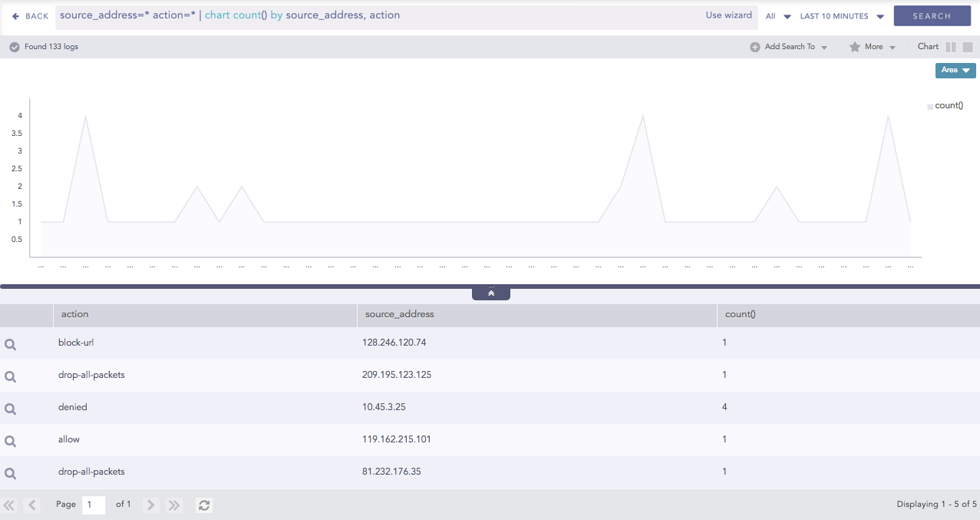Click magnifier icon for the denied row
The image size is (980, 520).
pyautogui.click(x=11, y=409)
